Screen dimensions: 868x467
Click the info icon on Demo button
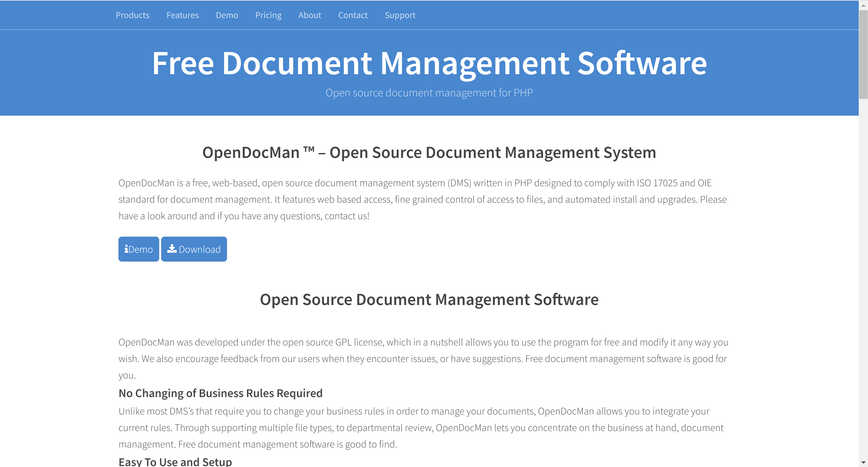126,249
